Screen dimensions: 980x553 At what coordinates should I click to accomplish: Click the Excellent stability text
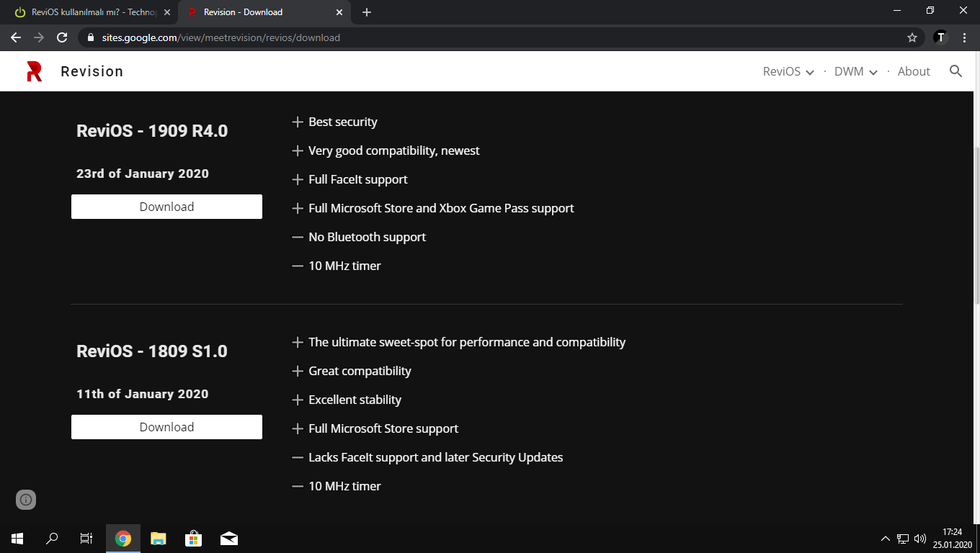point(355,400)
